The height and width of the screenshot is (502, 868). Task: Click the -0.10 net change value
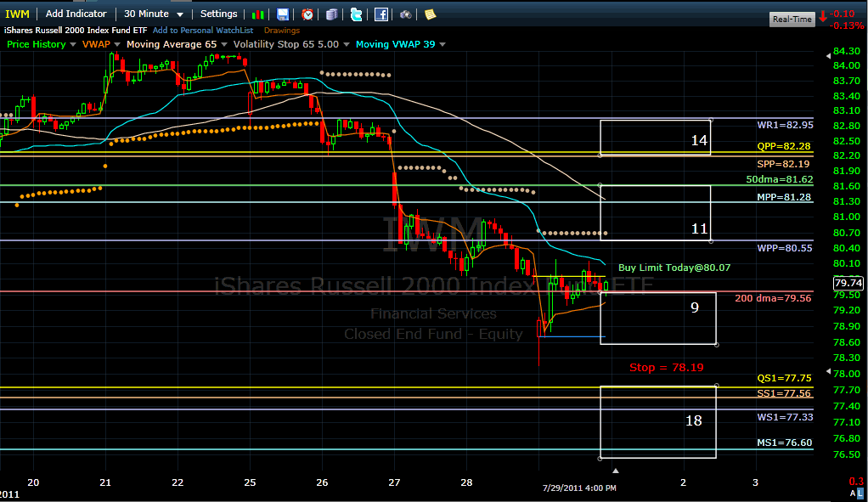pyautogui.click(x=843, y=14)
